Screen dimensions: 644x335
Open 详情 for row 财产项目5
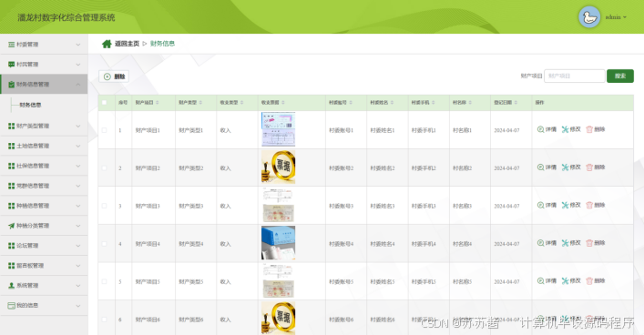[547, 280]
